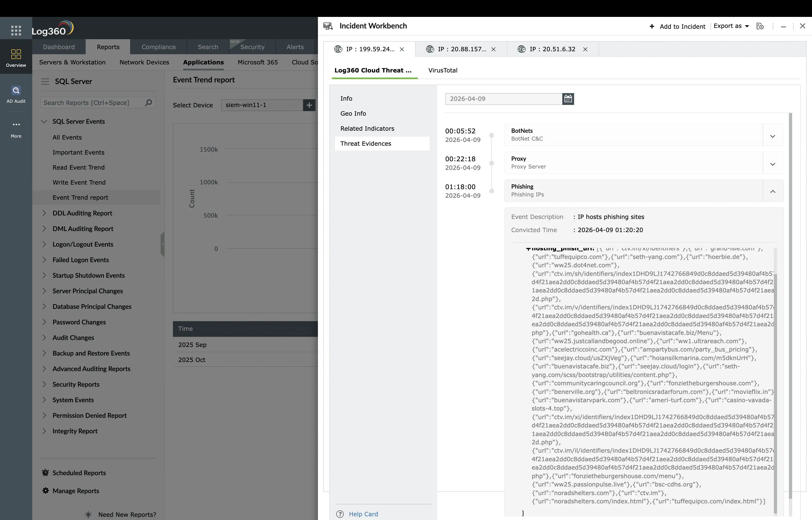Click Add to Incident button
The width and height of the screenshot is (812, 520).
[x=677, y=26]
